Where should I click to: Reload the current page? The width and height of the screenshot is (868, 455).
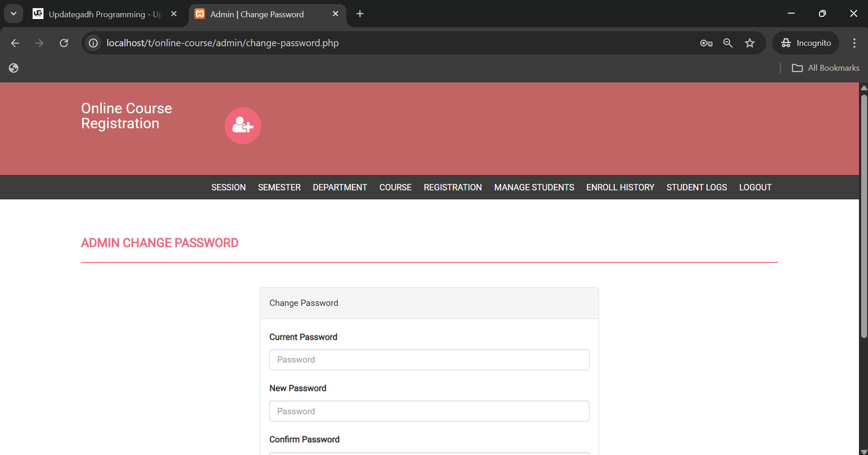64,43
